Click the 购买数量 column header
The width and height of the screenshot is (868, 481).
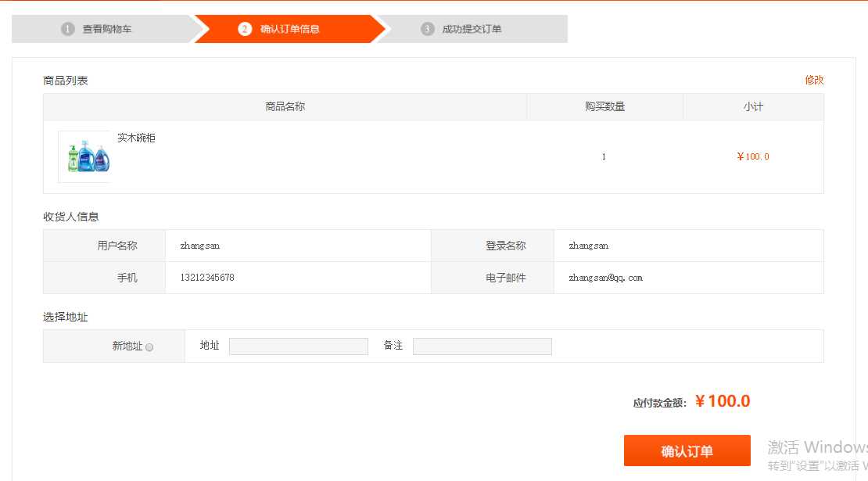604,106
